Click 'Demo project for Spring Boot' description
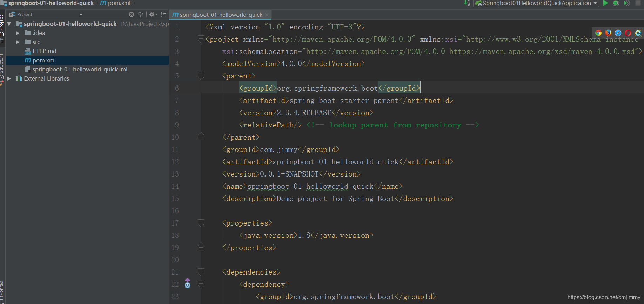Image resolution: width=644 pixels, height=304 pixels. pos(336,199)
